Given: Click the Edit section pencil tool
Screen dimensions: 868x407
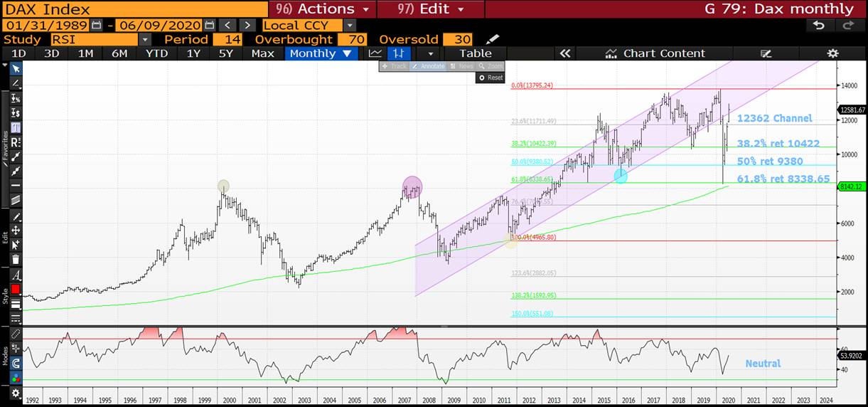Looking at the screenshot, I should (16, 216).
